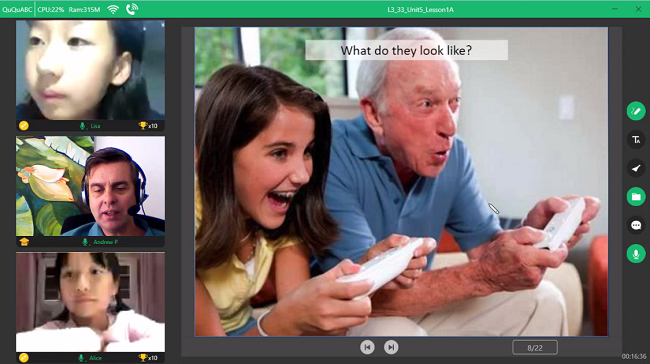The image size is (650, 364).
Task: Go to the previous slide
Action: (367, 347)
